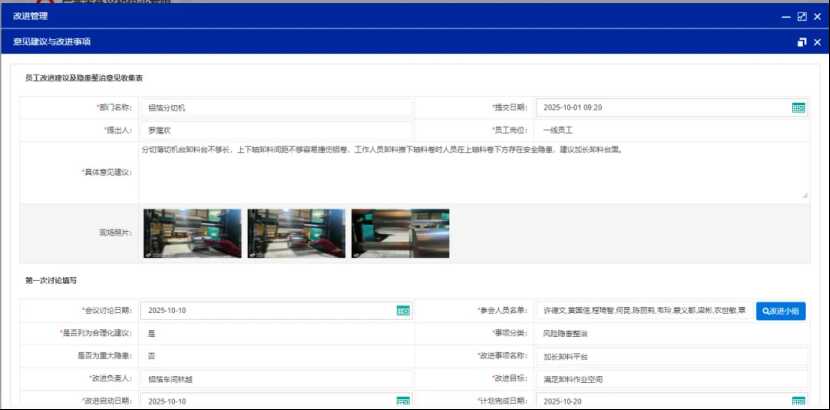Open calendar picker for 提交日期
Viewport: 830px width, 410px height.
coord(798,107)
